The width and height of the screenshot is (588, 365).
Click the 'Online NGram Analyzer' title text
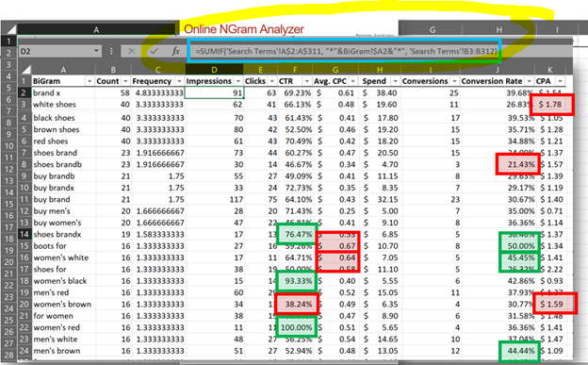click(x=244, y=29)
